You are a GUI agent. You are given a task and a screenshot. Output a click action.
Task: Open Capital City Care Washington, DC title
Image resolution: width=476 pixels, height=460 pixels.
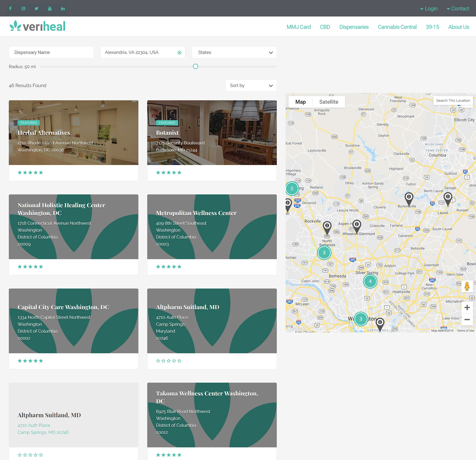[x=63, y=307]
